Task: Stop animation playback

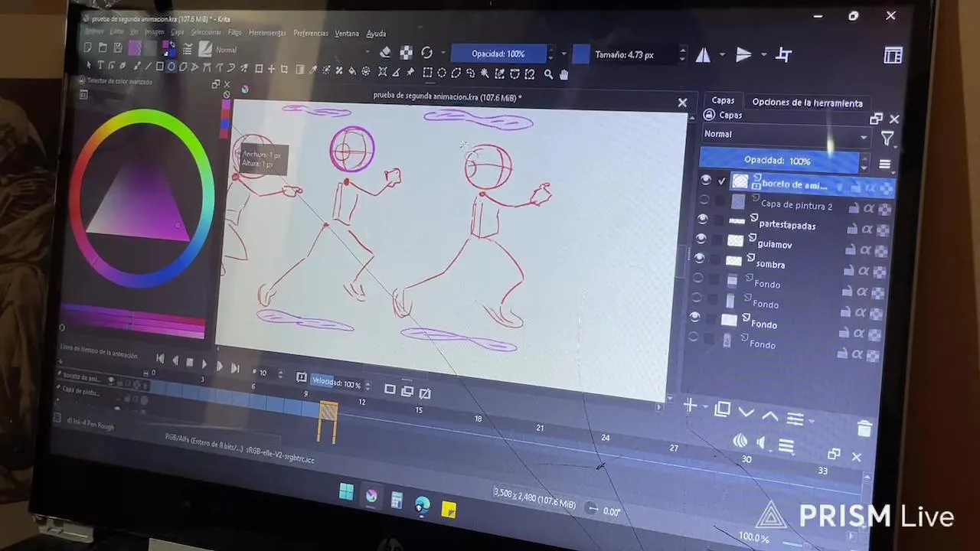Action: pos(189,363)
